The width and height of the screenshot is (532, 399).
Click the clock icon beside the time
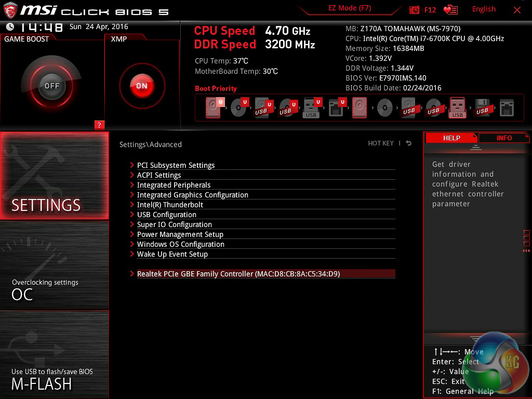point(10,26)
